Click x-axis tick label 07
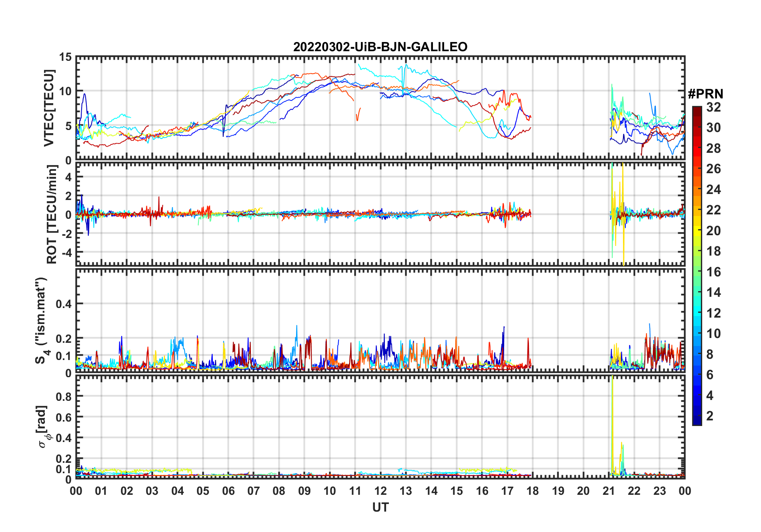This screenshot has height=532, width=761. click(x=254, y=491)
